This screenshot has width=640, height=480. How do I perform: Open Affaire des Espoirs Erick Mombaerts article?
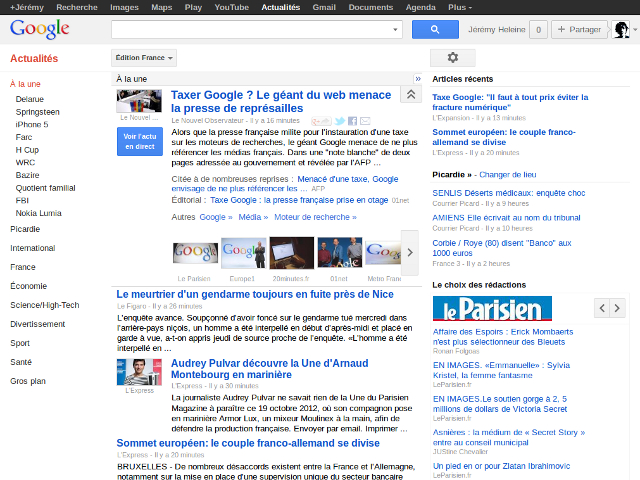click(x=503, y=337)
